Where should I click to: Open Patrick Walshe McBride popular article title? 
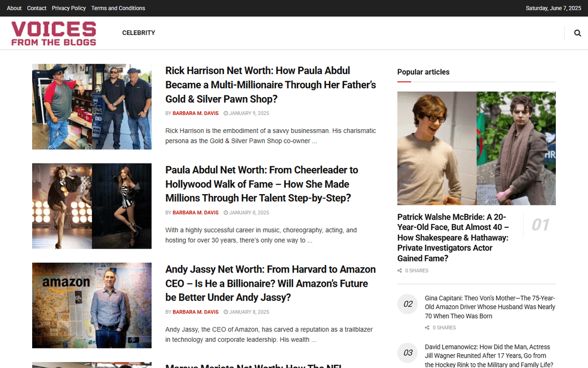coord(453,238)
